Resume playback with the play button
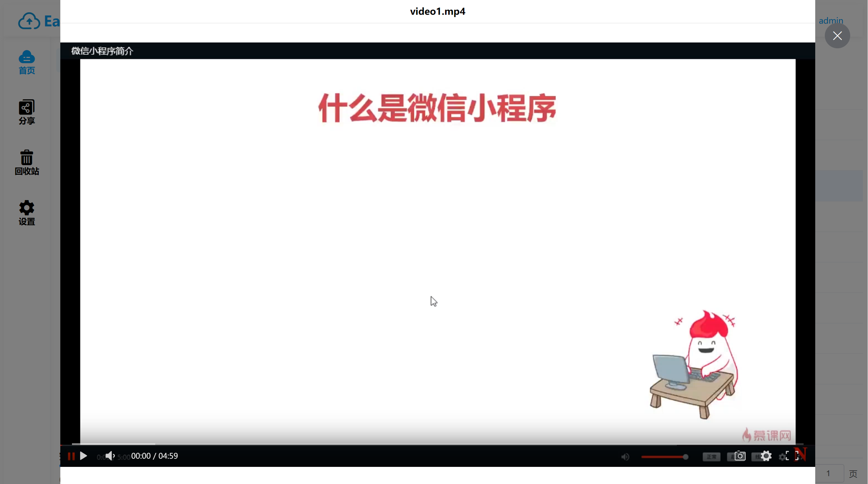 (x=83, y=456)
